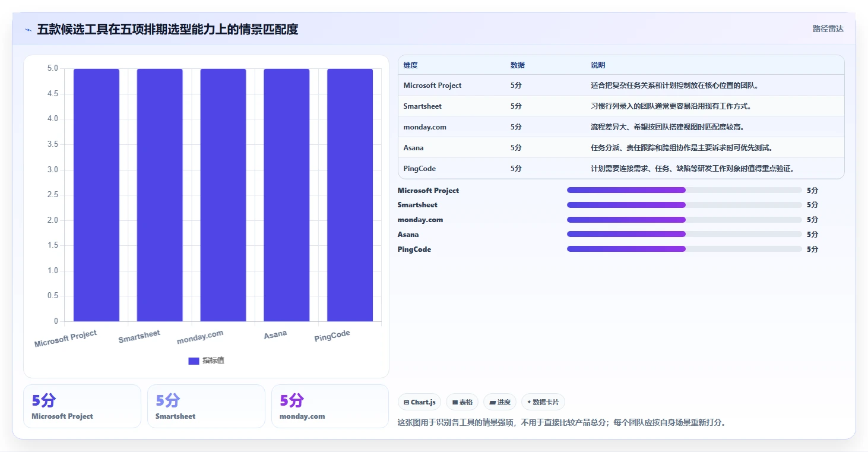
Task: Click description 习惯行列录入的团队通常更容易沿用现有工作方式
Action: pos(671,106)
